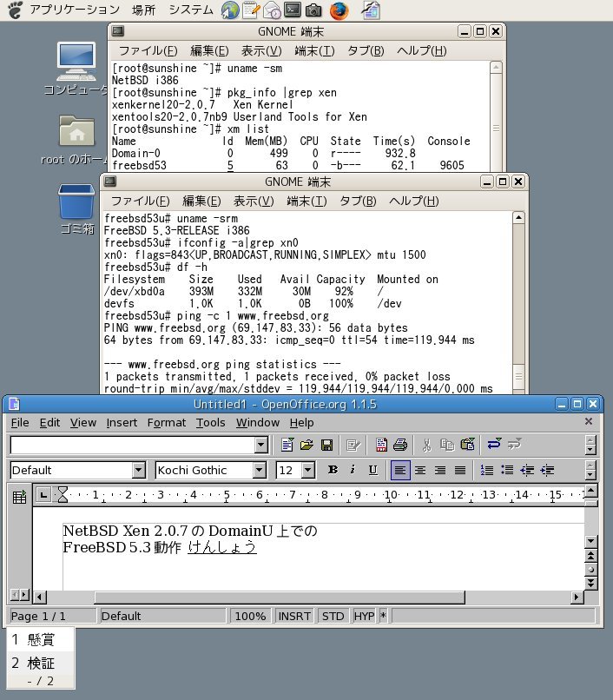Click the document modified asterisk indicator
Viewport: 613px width, 700px height.
point(383,616)
